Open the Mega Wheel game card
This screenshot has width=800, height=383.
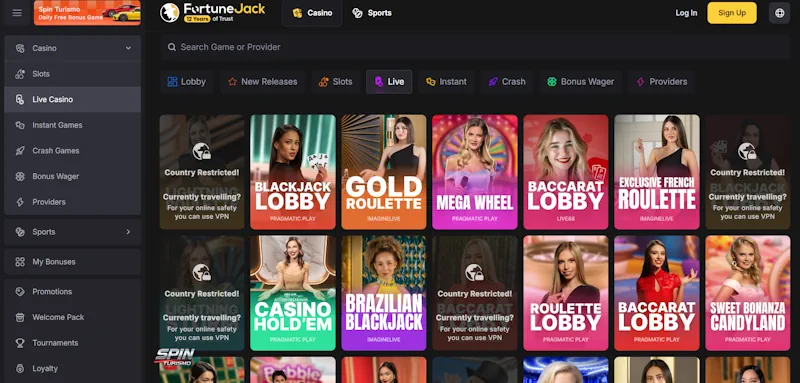pyautogui.click(x=474, y=172)
